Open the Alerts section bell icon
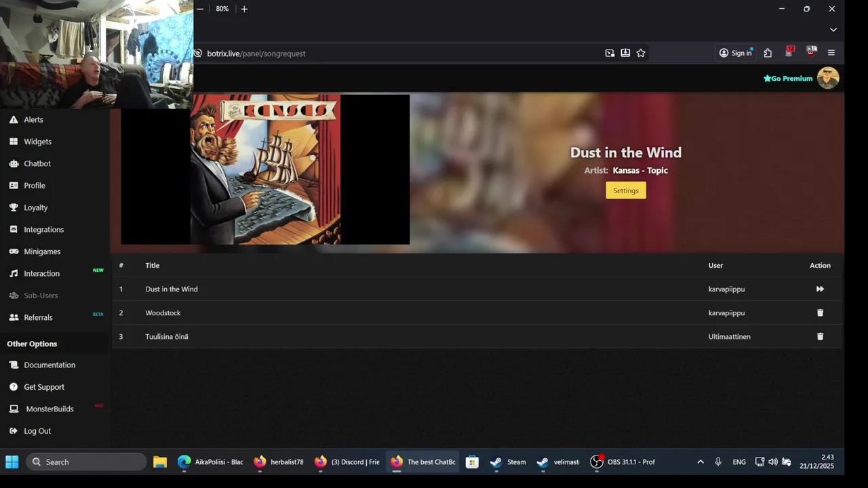868x488 pixels. (14, 119)
